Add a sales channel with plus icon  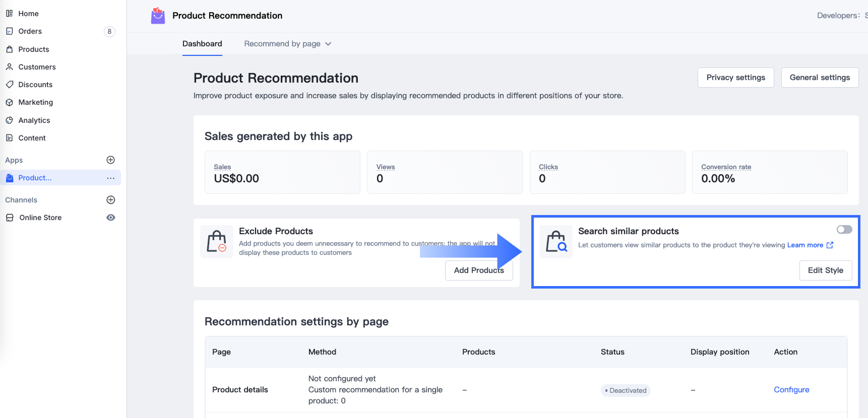pyautogui.click(x=111, y=200)
